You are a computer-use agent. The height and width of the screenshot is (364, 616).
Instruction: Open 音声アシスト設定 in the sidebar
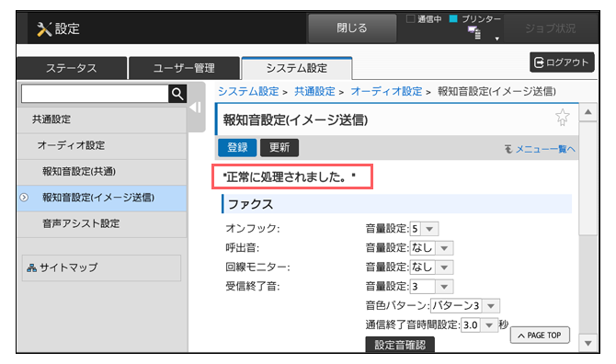pos(102,223)
